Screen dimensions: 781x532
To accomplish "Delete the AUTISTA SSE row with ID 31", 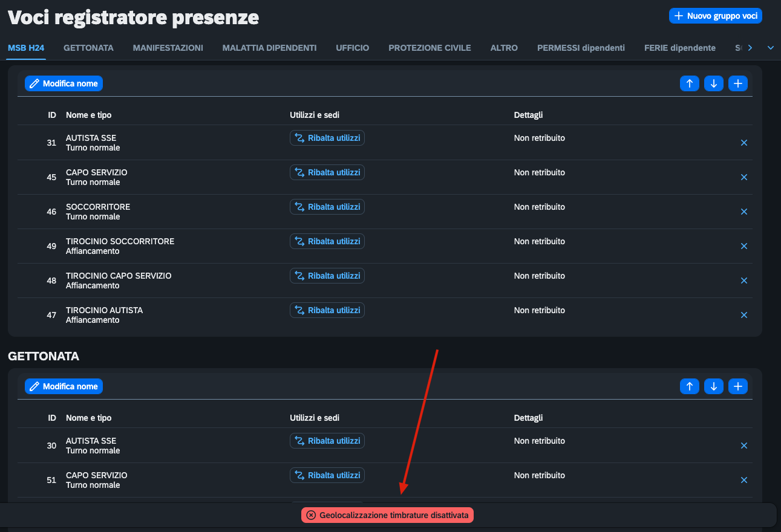I will [x=744, y=143].
